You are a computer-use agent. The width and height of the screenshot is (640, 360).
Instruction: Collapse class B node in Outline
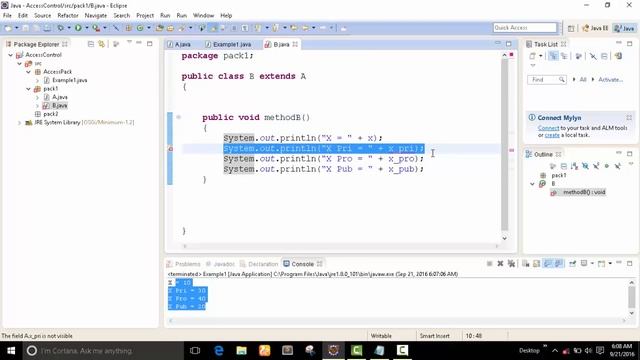tap(532, 184)
